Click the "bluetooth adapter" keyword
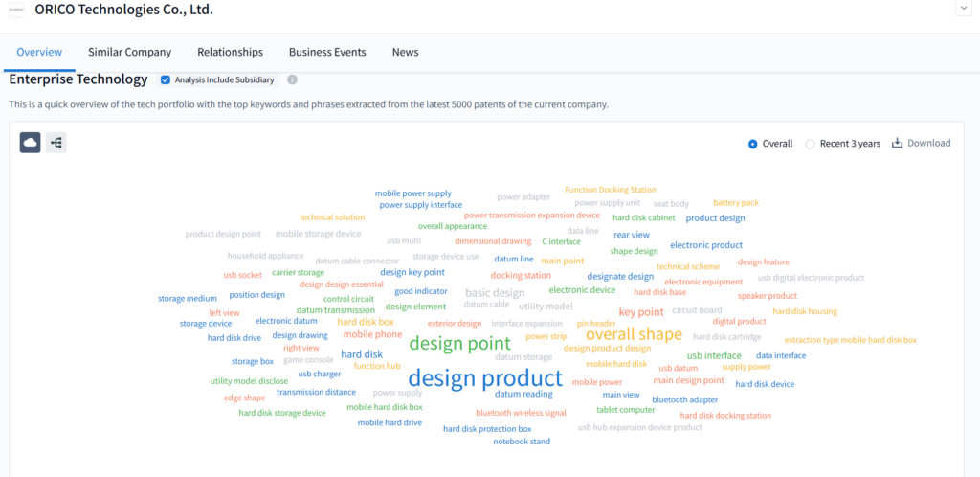This screenshot has height=477, width=980. [684, 399]
